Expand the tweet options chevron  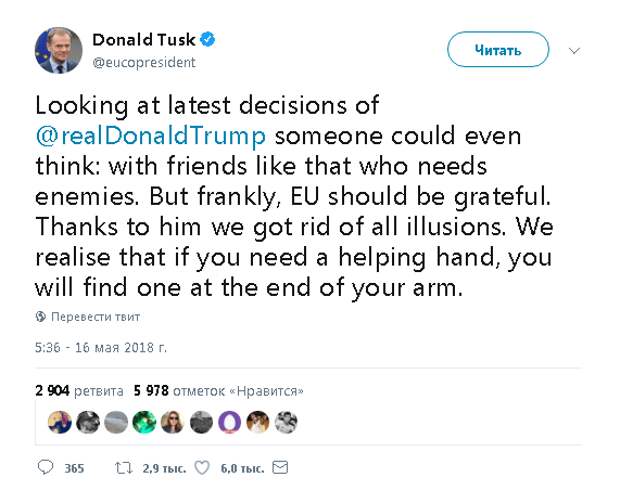574,51
